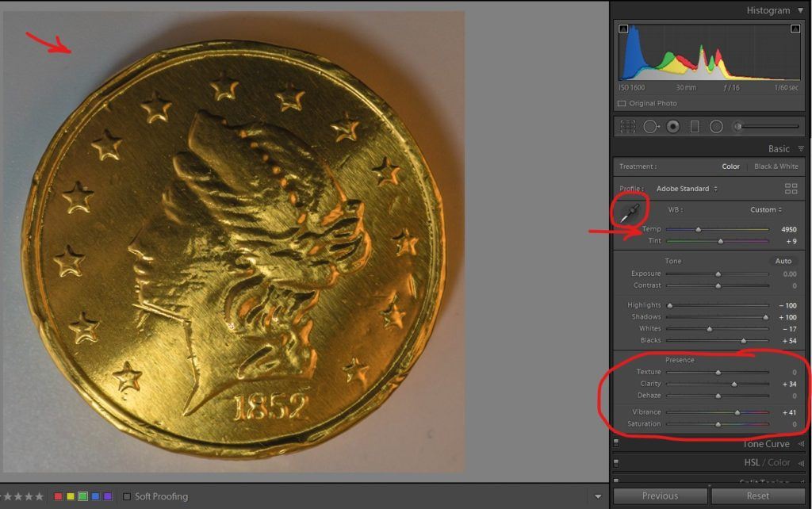Screen dimensions: 812x509
Task: Pick the Radial Filter tool
Action: point(716,126)
